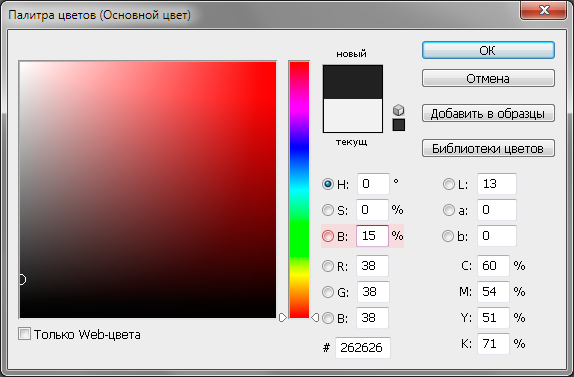
Task: Click the 'новый' label above swatch
Action: 351,54
